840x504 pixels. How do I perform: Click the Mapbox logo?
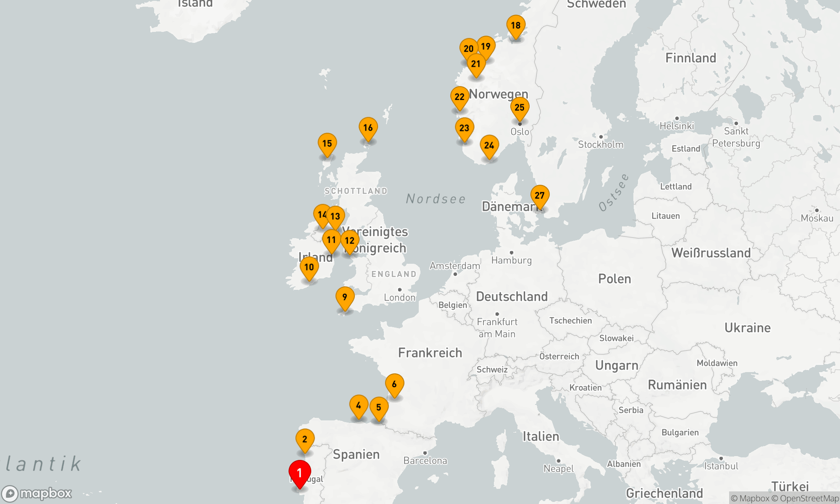(x=37, y=493)
